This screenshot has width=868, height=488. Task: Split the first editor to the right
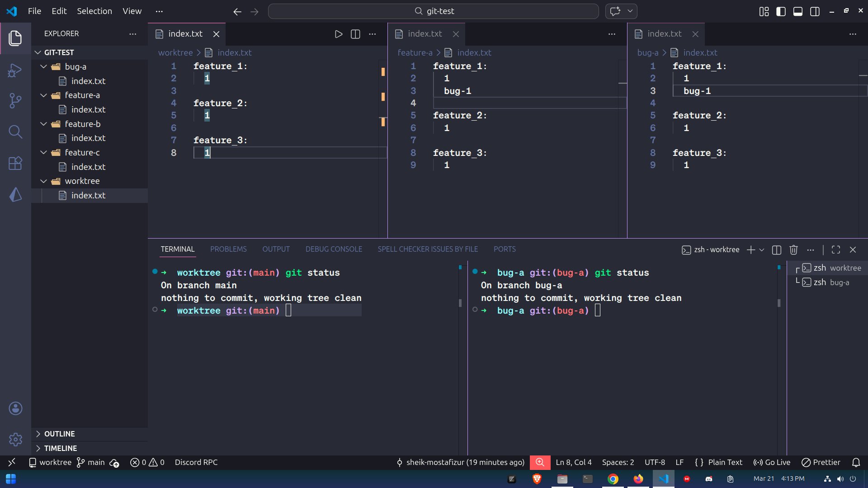(355, 34)
